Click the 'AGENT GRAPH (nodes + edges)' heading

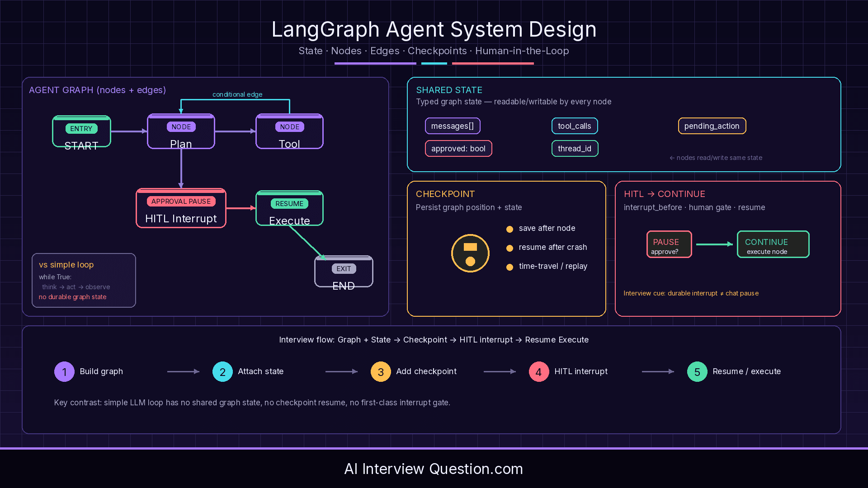[98, 90]
